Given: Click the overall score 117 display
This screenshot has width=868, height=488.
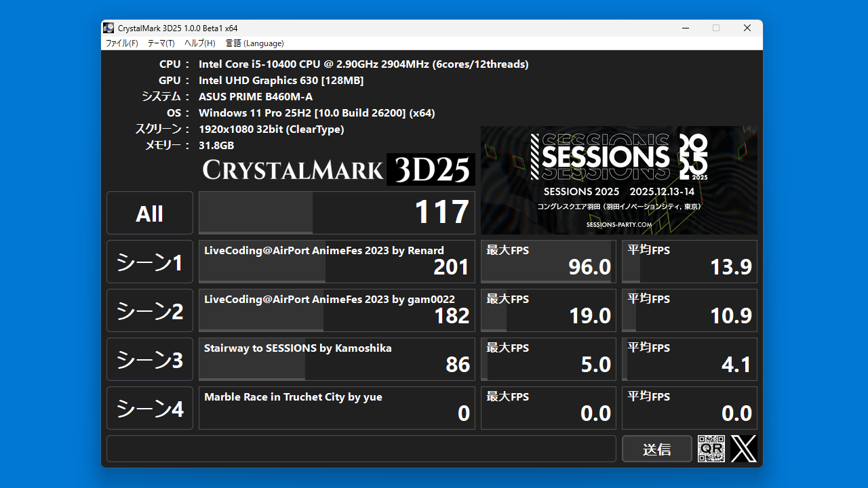Looking at the screenshot, I should (x=337, y=212).
